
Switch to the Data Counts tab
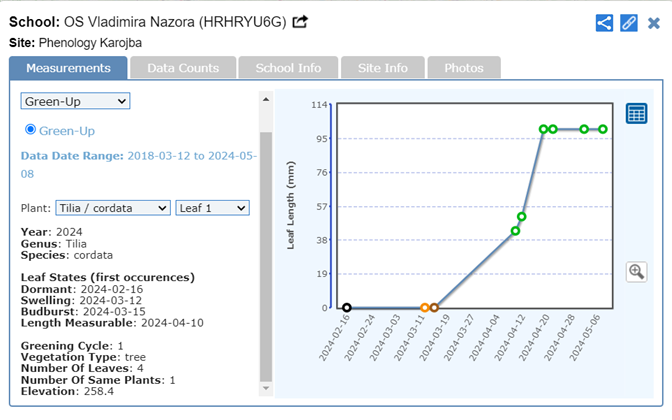(183, 68)
